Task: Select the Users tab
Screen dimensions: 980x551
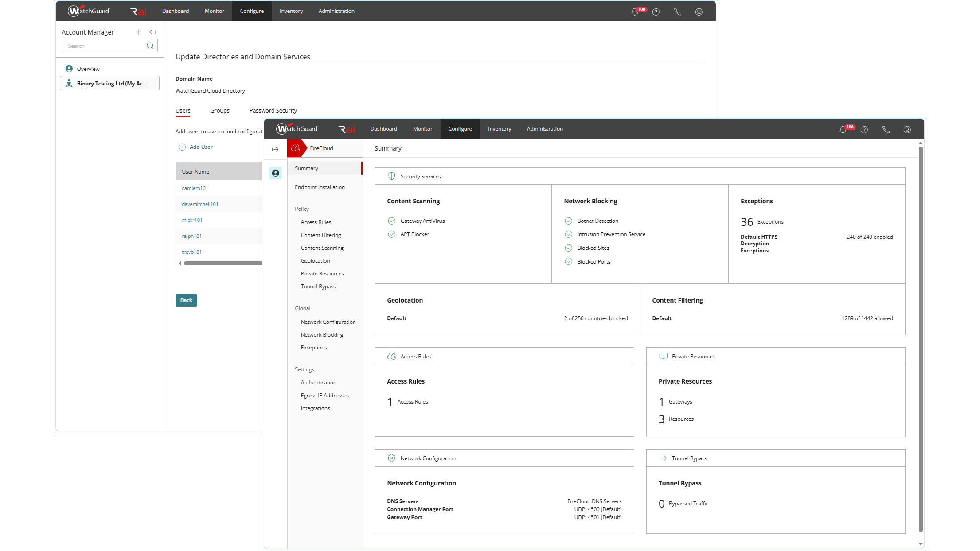Action: click(183, 111)
